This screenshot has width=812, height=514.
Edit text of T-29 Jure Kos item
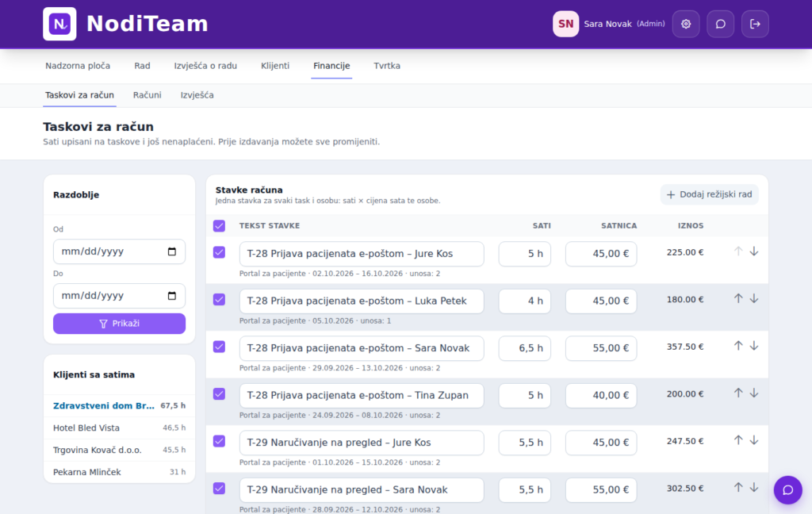tap(362, 443)
